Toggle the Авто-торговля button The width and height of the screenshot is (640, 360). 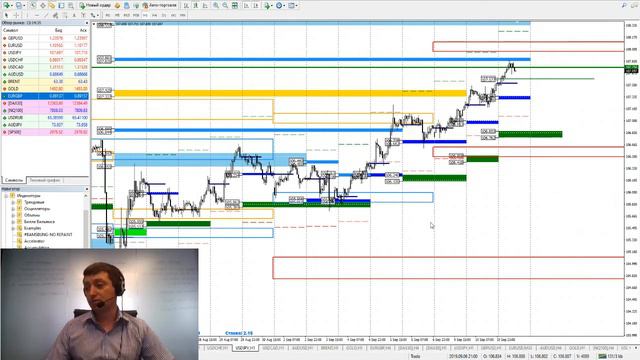tap(159, 5)
